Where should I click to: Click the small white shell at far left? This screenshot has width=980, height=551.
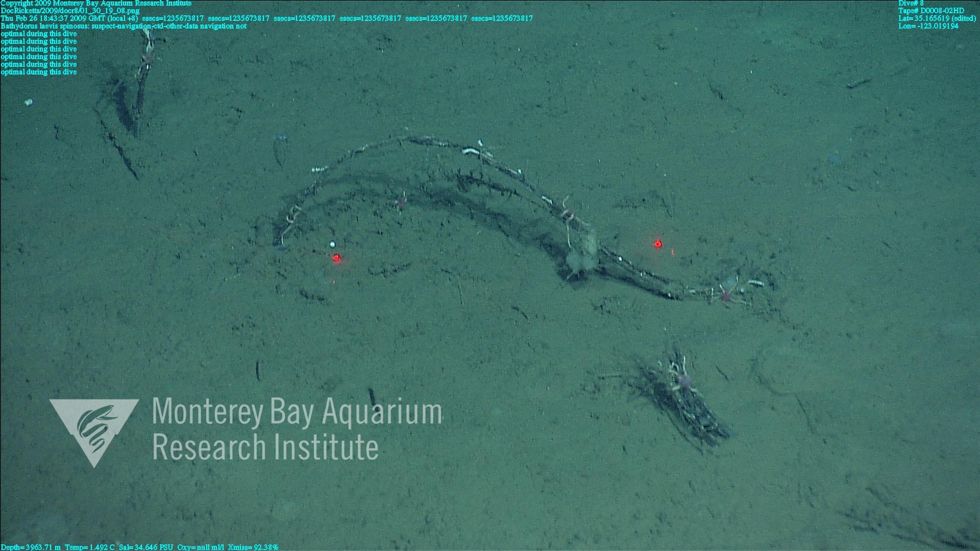pyautogui.click(x=28, y=103)
